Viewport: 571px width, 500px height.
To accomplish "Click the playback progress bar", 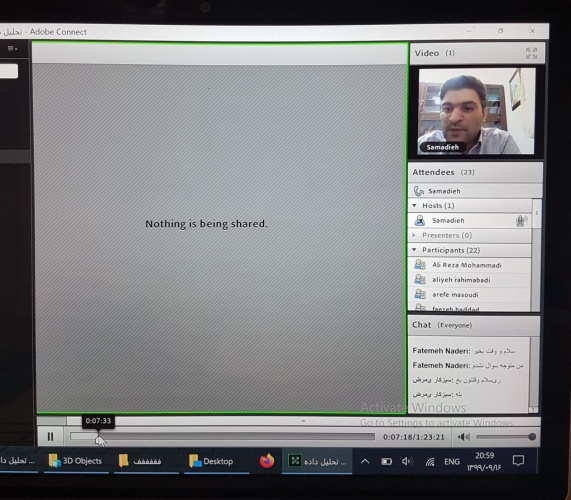I will 222,436.
